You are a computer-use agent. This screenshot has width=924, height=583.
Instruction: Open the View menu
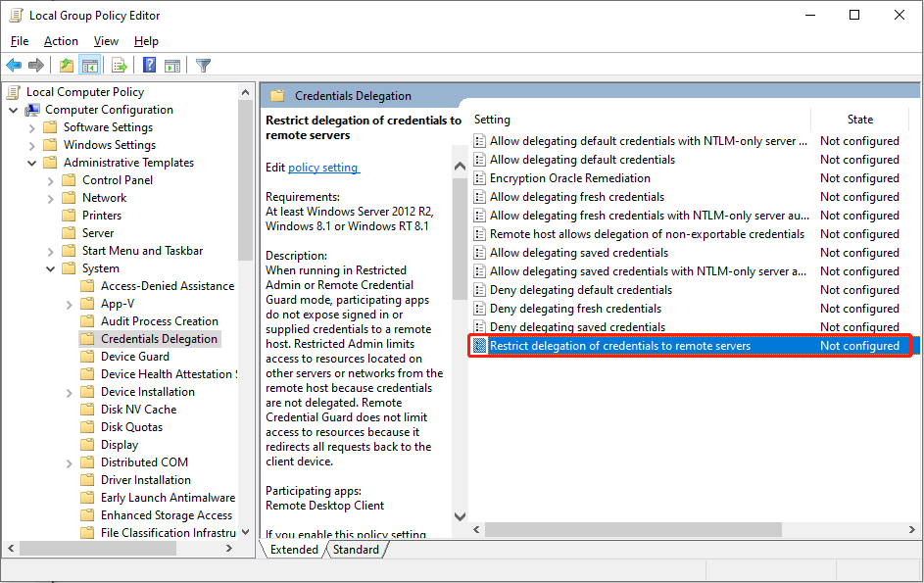106,41
